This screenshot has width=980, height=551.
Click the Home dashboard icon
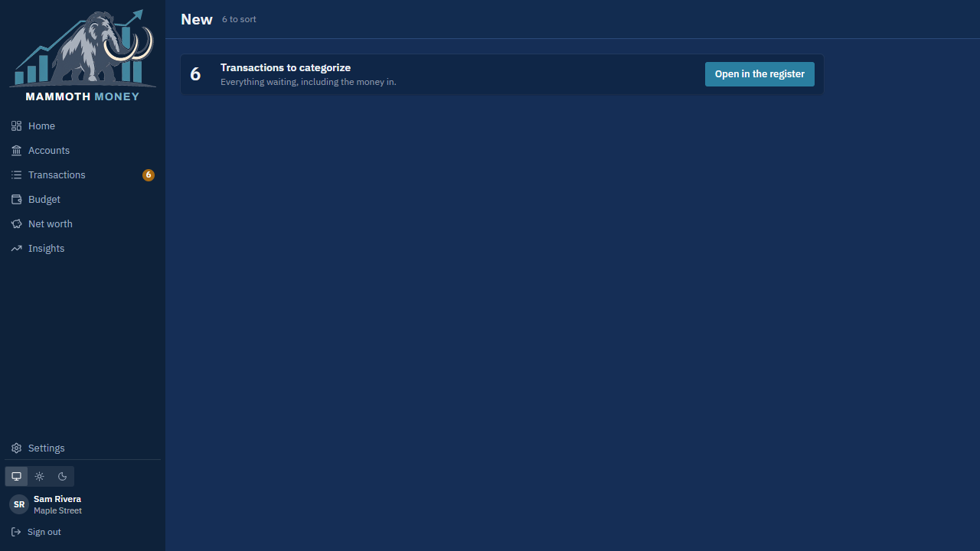click(16, 126)
